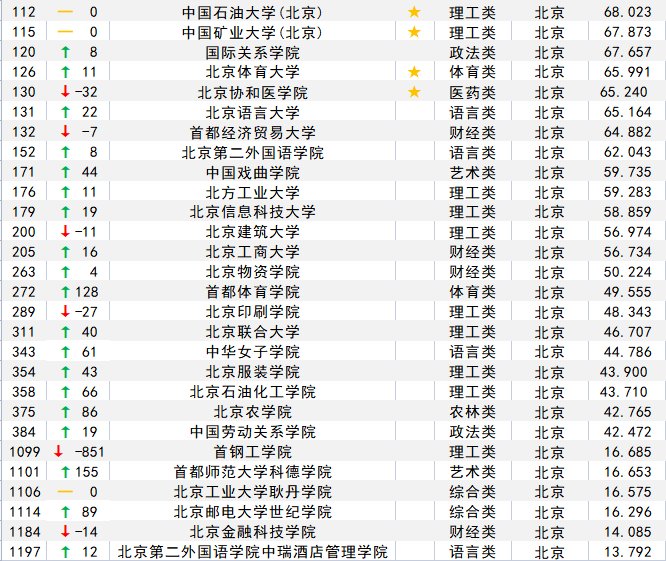
Task: Click the star in the 中国矿业大学(北京) row
Action: click(414, 32)
